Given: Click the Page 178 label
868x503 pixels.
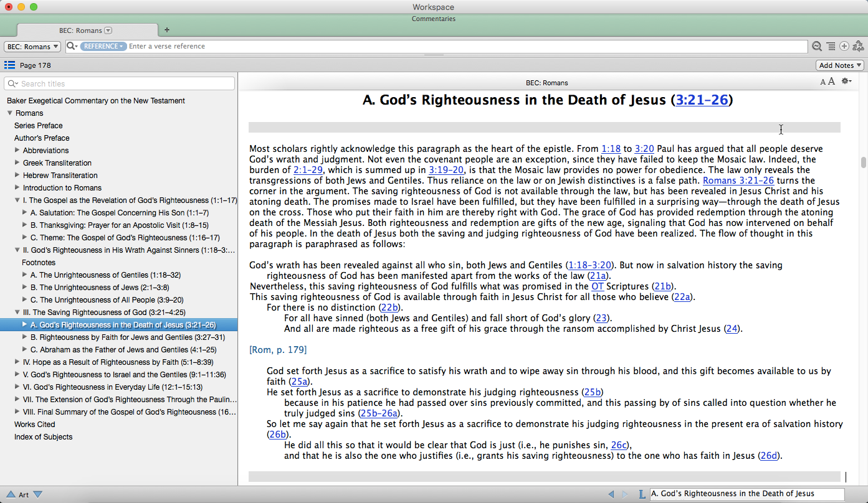Looking at the screenshot, I should (x=36, y=65).
